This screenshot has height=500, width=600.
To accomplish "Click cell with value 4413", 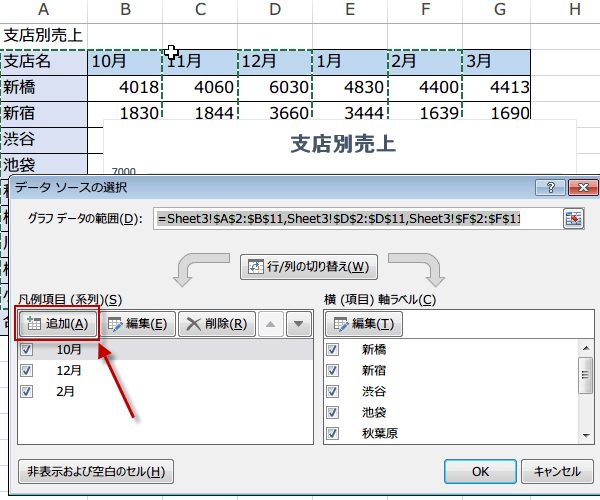I will pos(497,88).
